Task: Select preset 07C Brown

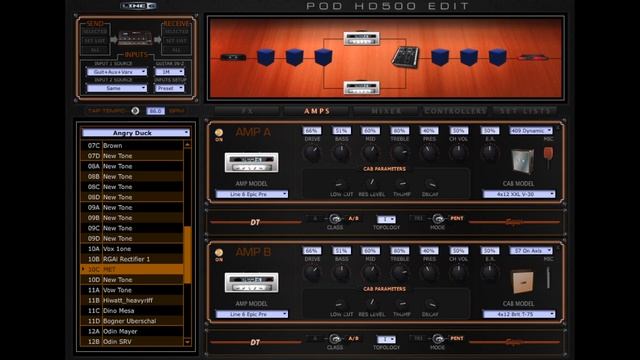Action: tap(132, 146)
